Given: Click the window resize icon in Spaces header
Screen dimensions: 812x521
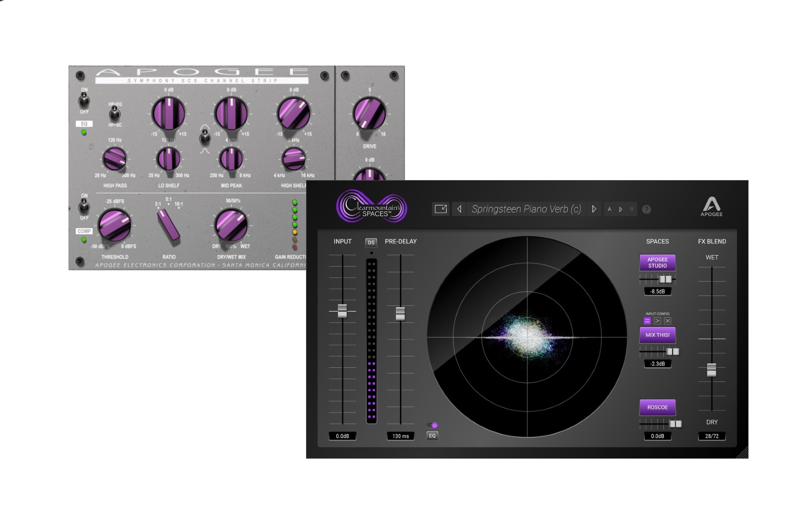Looking at the screenshot, I should click(441, 209).
